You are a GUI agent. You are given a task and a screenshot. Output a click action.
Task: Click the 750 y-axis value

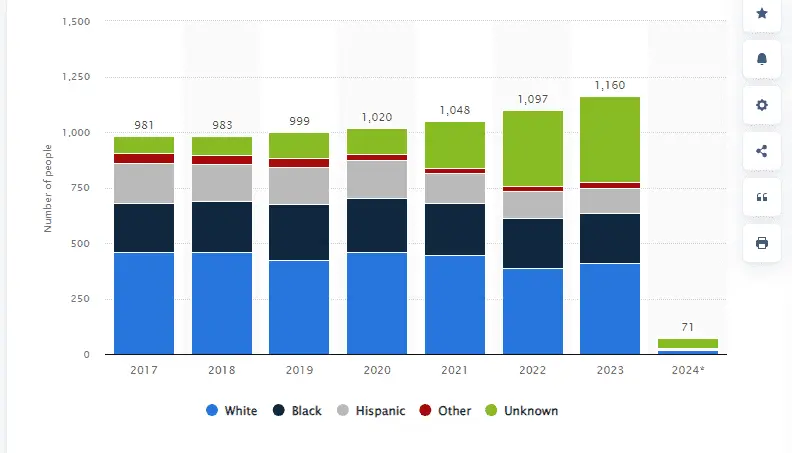coord(80,188)
